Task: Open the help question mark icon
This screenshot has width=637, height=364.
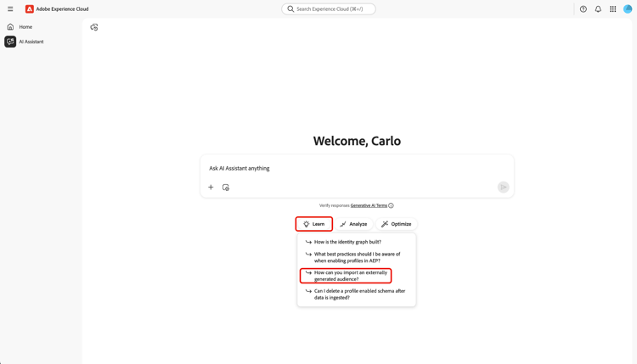Action: (x=583, y=9)
